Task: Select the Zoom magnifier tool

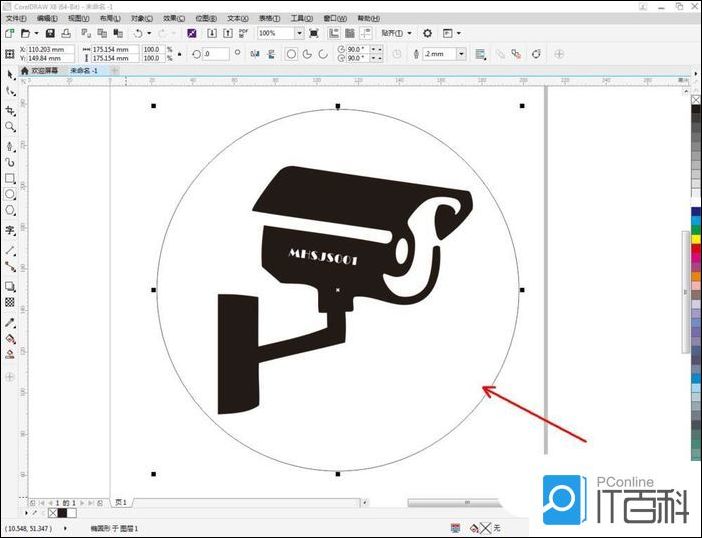Action: click(10, 127)
